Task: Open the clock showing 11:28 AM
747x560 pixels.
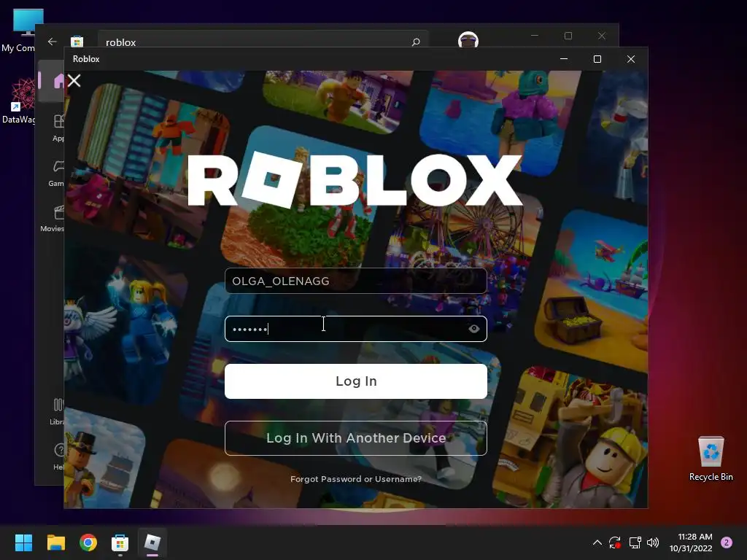Action: tap(691, 542)
